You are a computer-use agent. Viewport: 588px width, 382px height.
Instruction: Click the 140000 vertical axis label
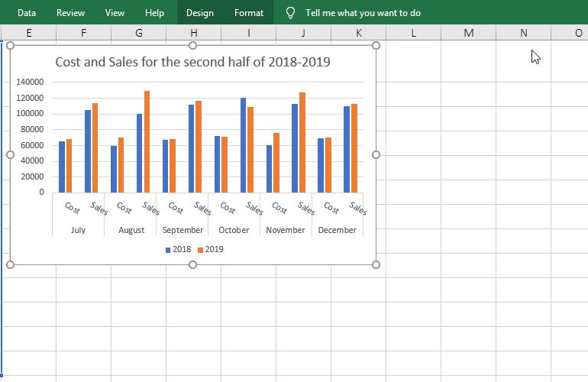point(30,82)
